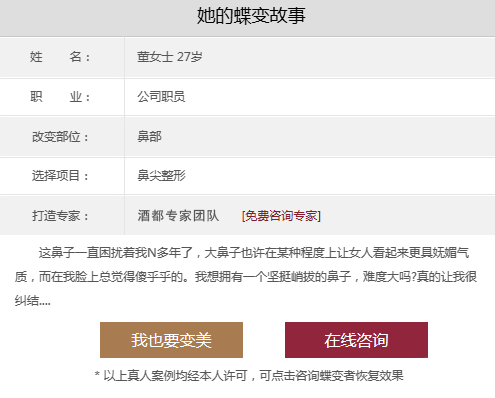The width and height of the screenshot is (495, 398).
Task: Click the disclaimer starting 以上真人案例
Action: [x=249, y=376]
